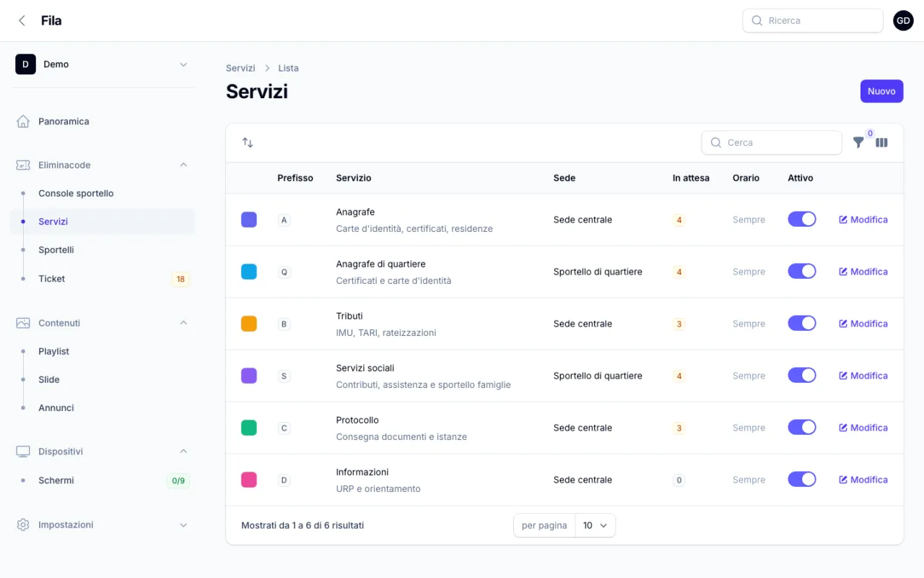Click the Contenuti image icon

[x=23, y=323]
